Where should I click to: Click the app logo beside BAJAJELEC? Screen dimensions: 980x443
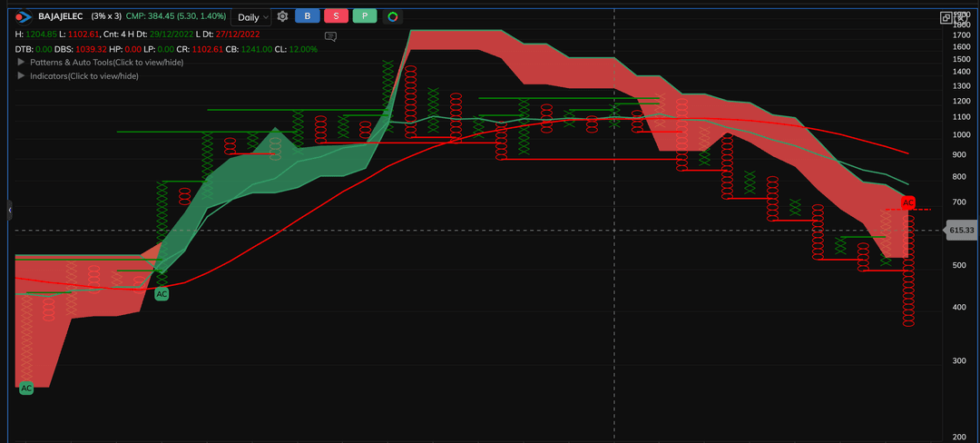click(x=24, y=16)
